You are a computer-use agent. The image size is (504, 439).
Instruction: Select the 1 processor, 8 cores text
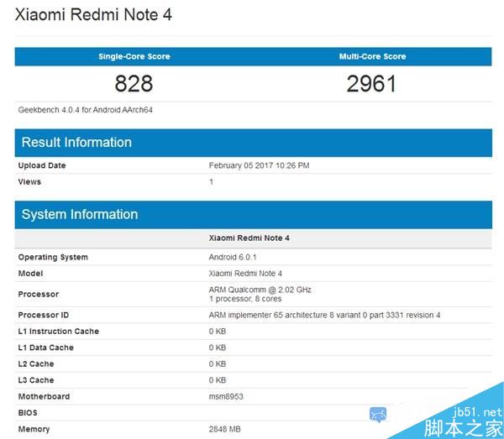[x=245, y=299]
